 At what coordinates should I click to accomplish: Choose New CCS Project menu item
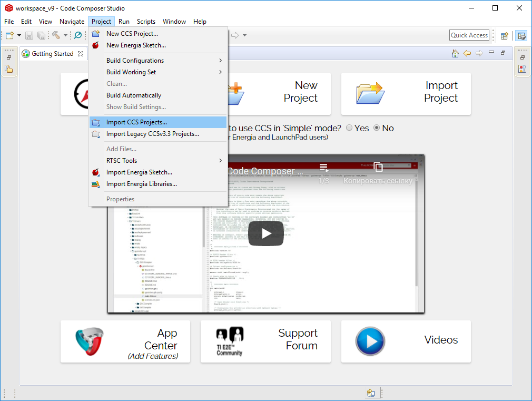[x=158, y=34]
